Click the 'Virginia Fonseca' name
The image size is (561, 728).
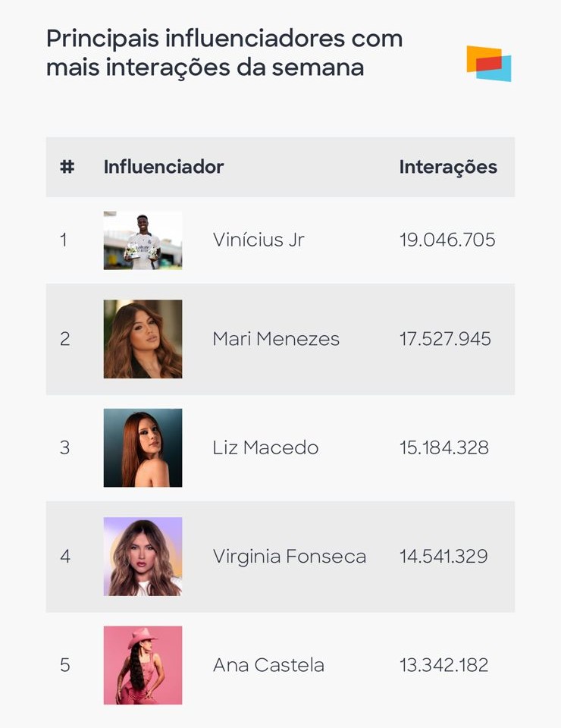tap(289, 557)
